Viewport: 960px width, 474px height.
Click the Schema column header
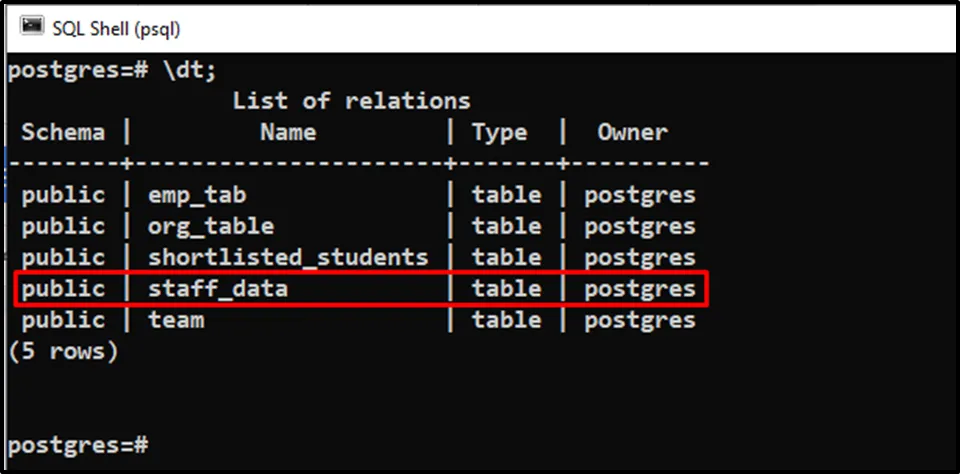coord(63,132)
